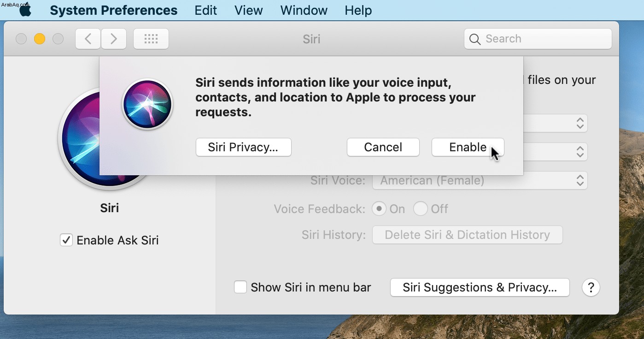
Task: Open Siri Suggestions & Privacy…
Action: [480, 287]
